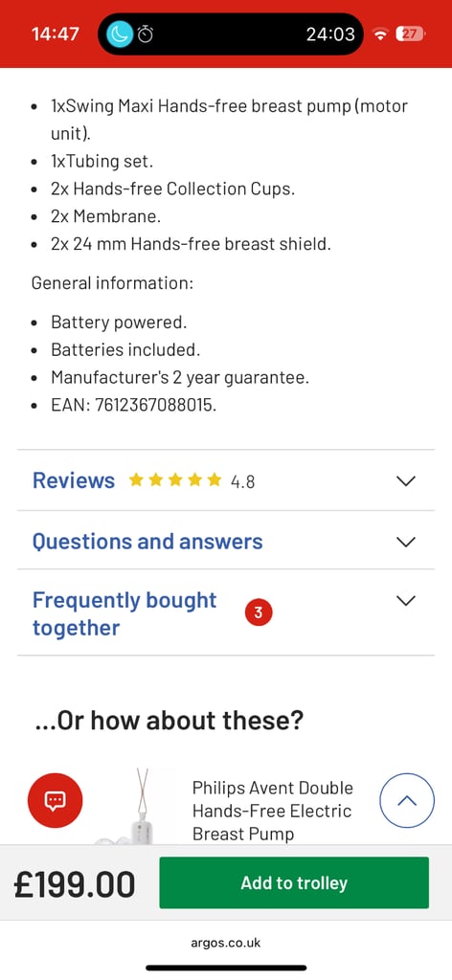Expand the Reviews section chevron
The height and width of the screenshot is (980, 452).
(x=406, y=480)
